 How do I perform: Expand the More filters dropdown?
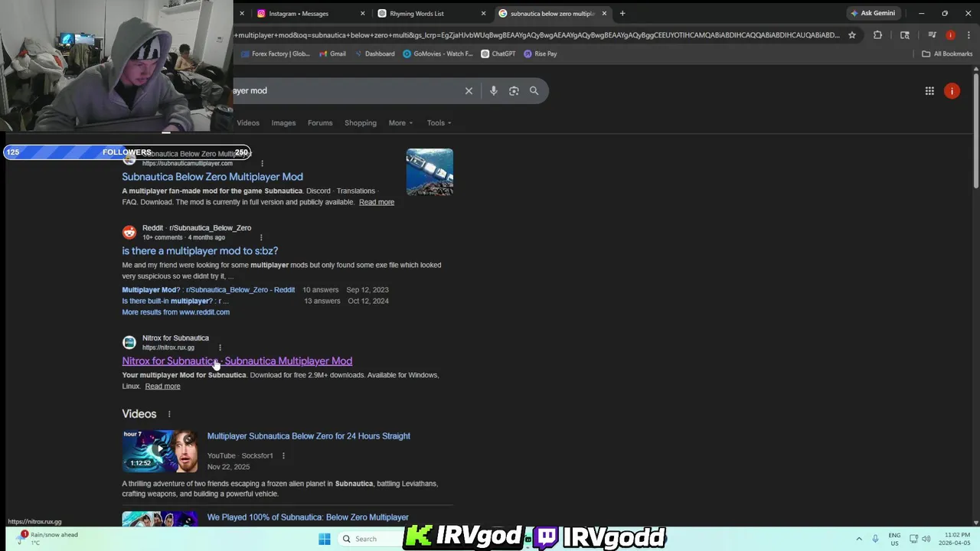click(x=400, y=122)
